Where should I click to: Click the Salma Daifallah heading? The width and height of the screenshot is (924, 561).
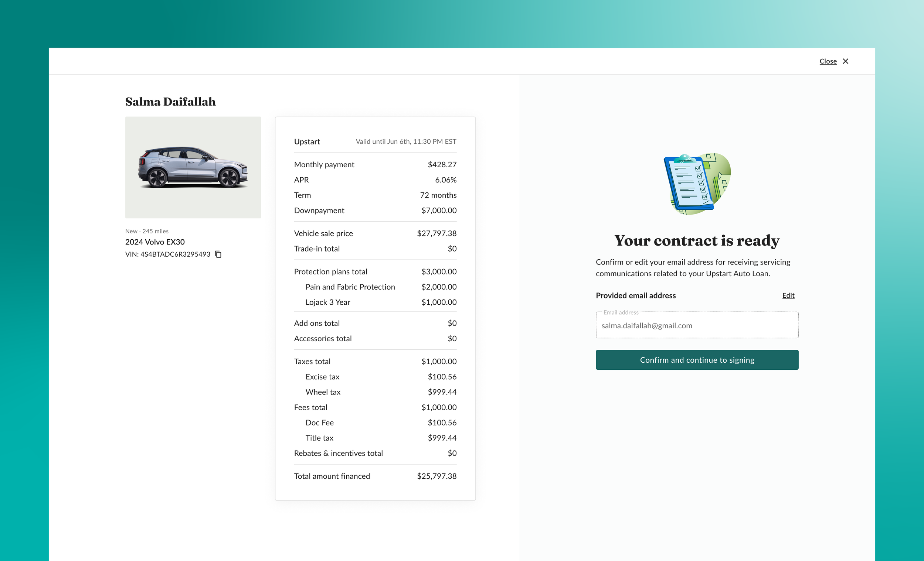[170, 102]
